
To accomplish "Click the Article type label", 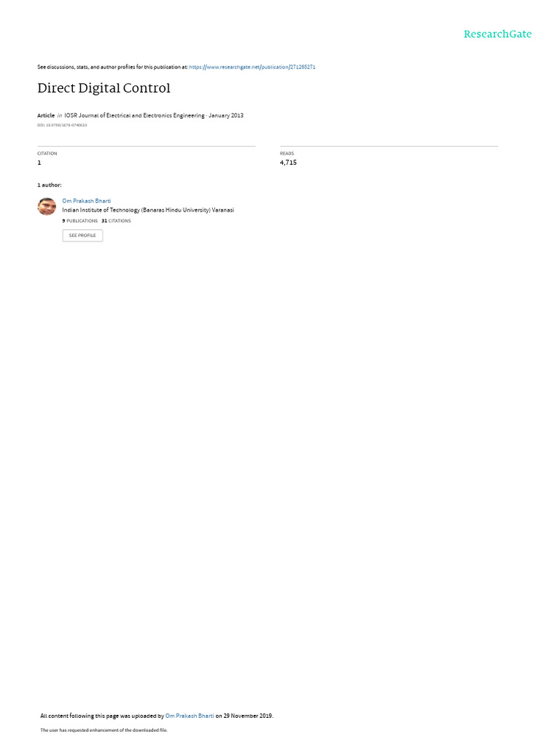I will click(x=46, y=115).
